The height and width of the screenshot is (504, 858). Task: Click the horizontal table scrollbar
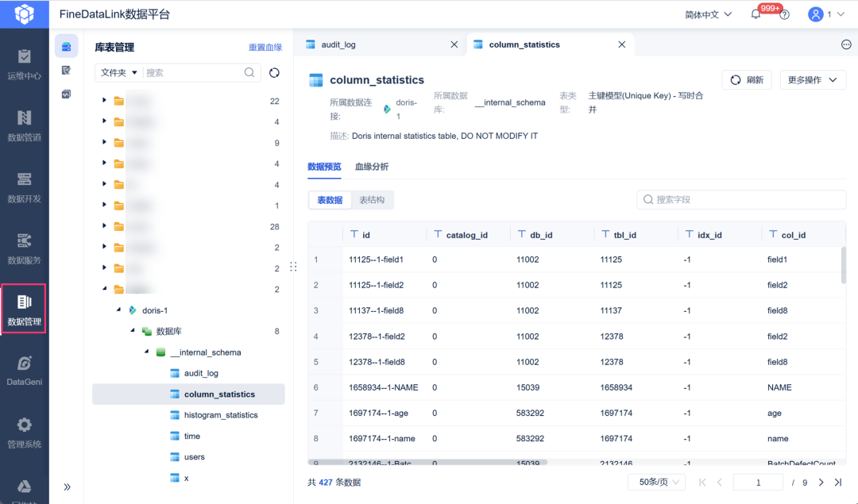(427, 463)
